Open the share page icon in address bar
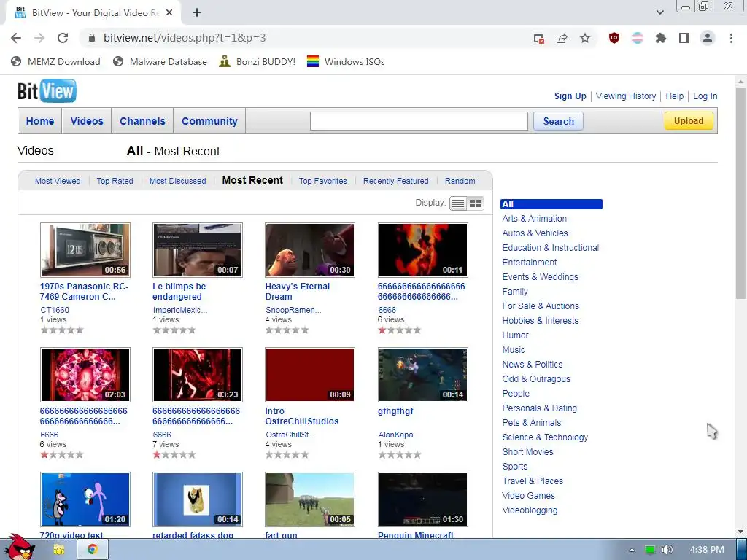This screenshot has height=560, width=747. [562, 38]
